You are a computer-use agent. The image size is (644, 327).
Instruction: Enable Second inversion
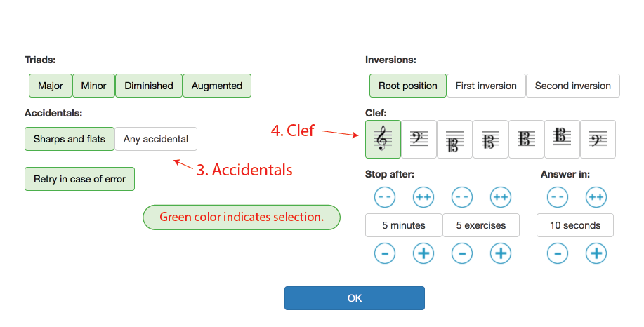(573, 86)
